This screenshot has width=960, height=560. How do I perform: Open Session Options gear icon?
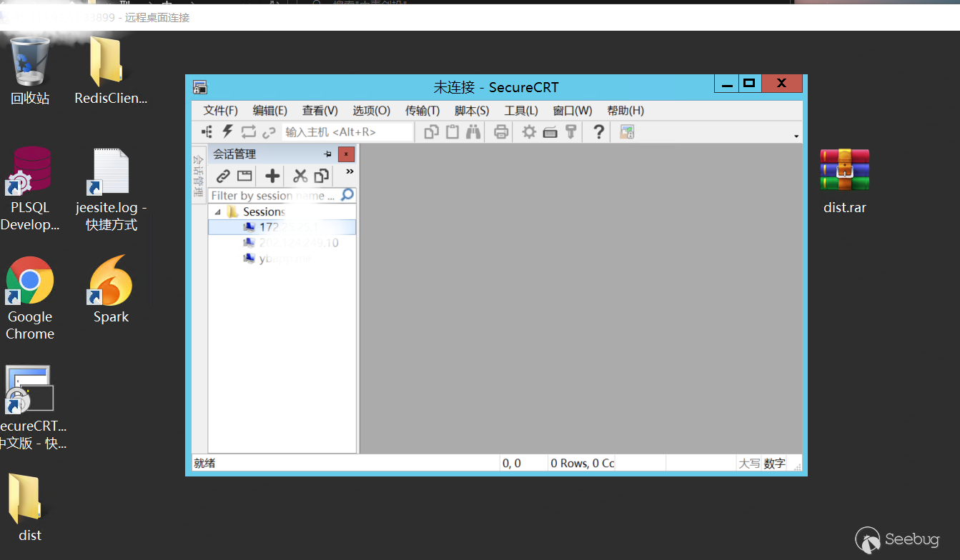point(529,131)
